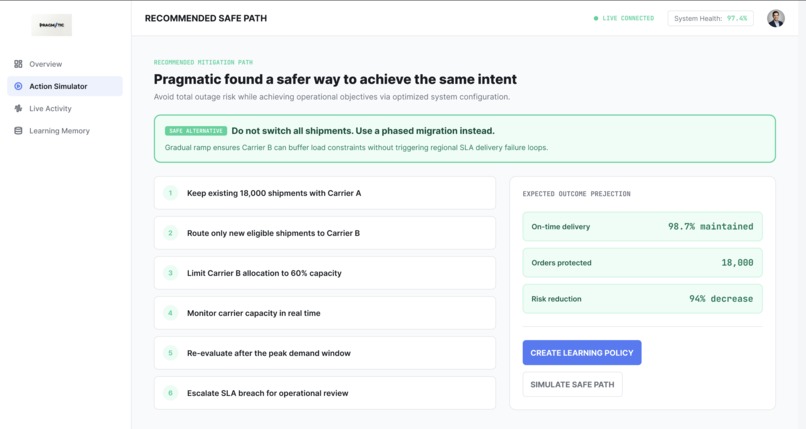The width and height of the screenshot is (806, 429).
Task: Click the Safe Alternative green badge
Action: click(x=195, y=131)
